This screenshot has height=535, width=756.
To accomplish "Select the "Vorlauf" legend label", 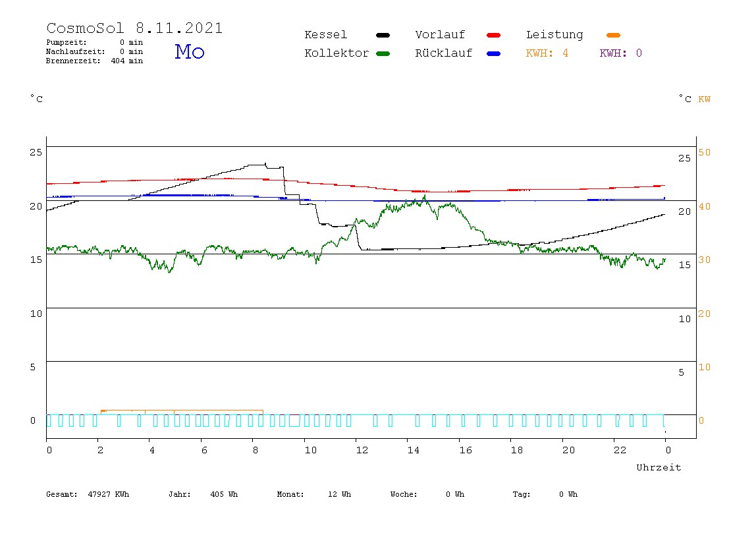I will (x=440, y=35).
